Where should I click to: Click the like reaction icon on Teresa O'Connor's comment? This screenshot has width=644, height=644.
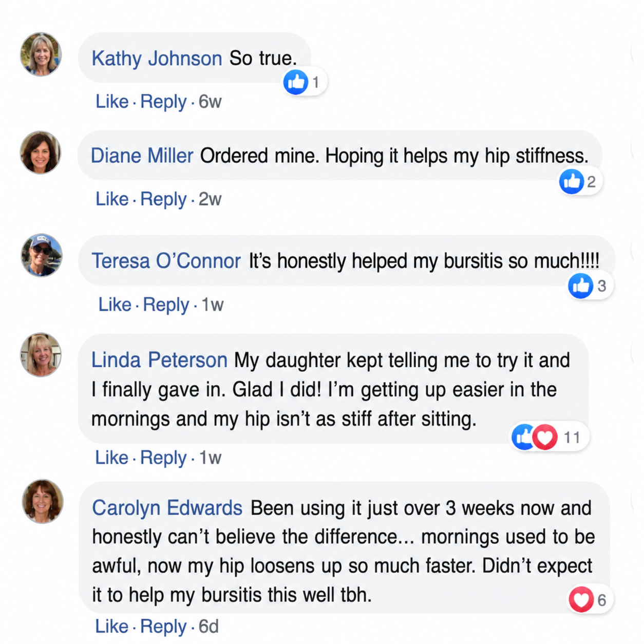[x=581, y=286]
